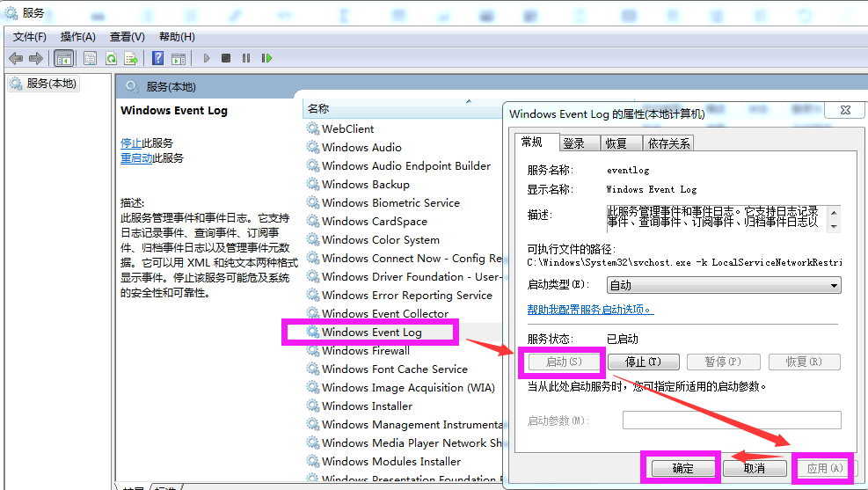Confirm with the 确定 button
Viewport: 868px width, 490px height.
tap(682, 468)
